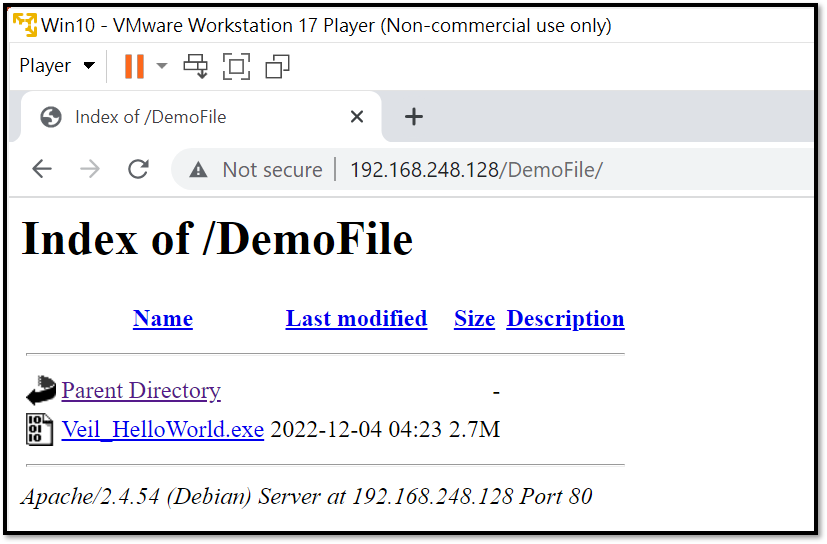Go back to the previous page

click(42, 169)
